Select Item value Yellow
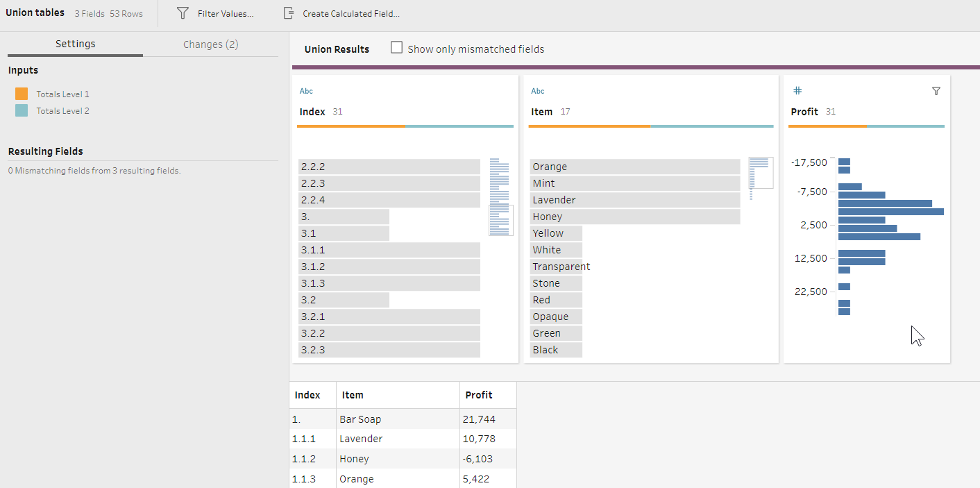 [x=556, y=233]
